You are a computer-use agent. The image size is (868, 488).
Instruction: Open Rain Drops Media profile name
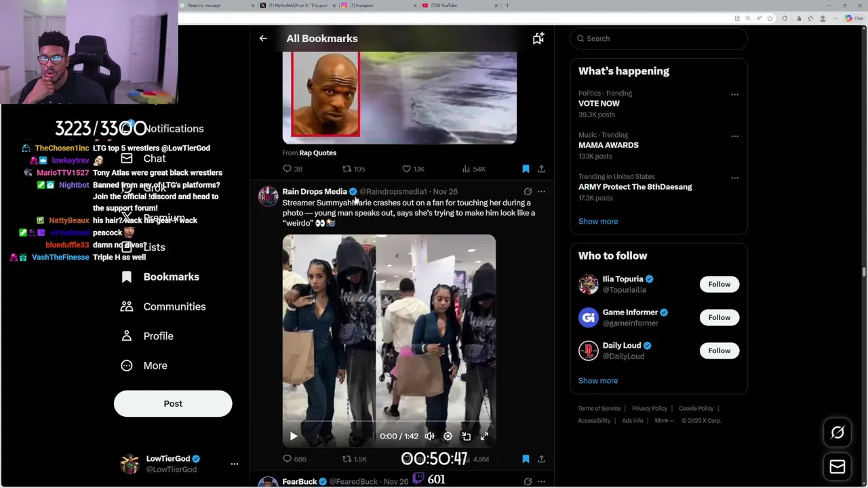click(x=315, y=192)
